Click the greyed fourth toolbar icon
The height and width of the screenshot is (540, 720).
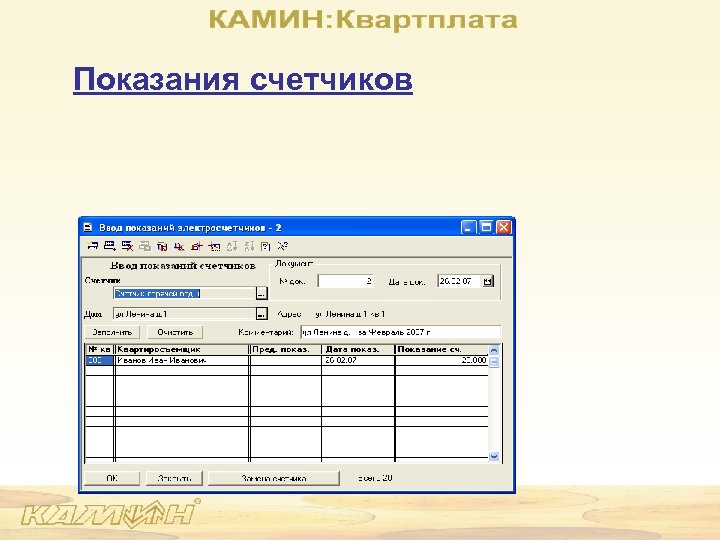(x=145, y=246)
